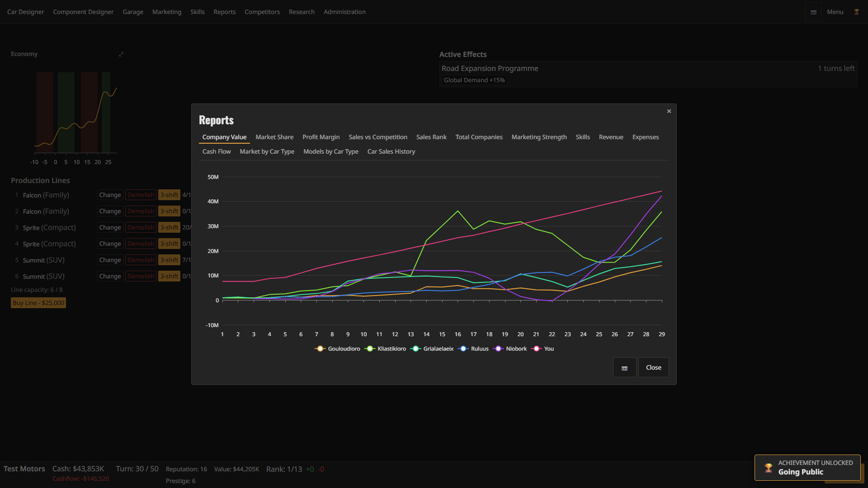Toggle Grialaelaeix series in chart legend
Screen dimensions: 868x488
click(x=432, y=349)
